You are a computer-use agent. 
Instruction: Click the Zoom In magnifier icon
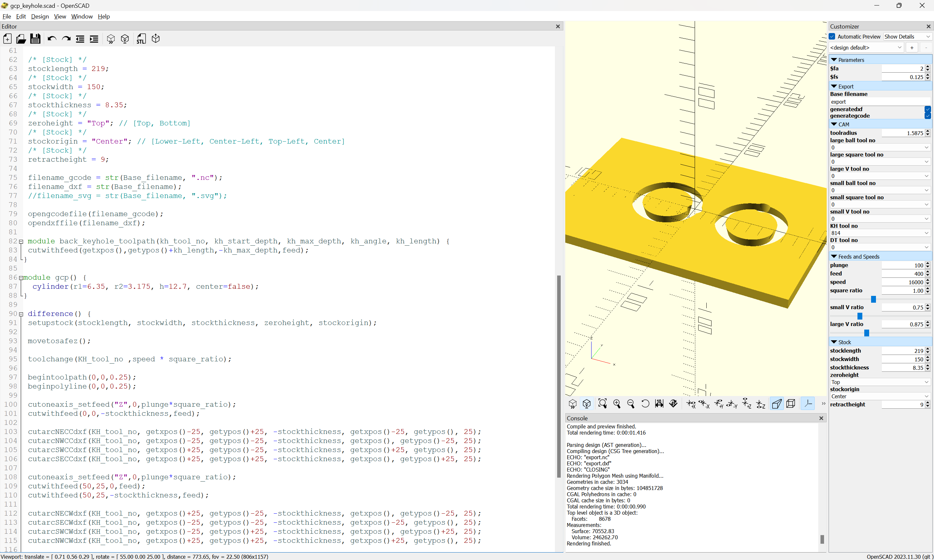[x=617, y=404]
